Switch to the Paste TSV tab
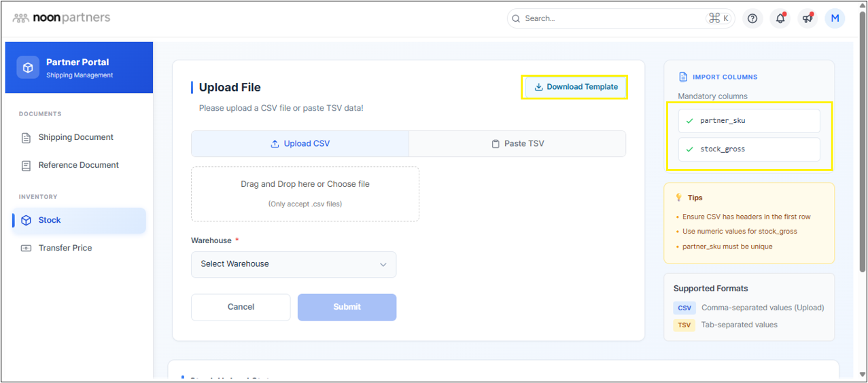The height and width of the screenshot is (383, 868). (517, 144)
